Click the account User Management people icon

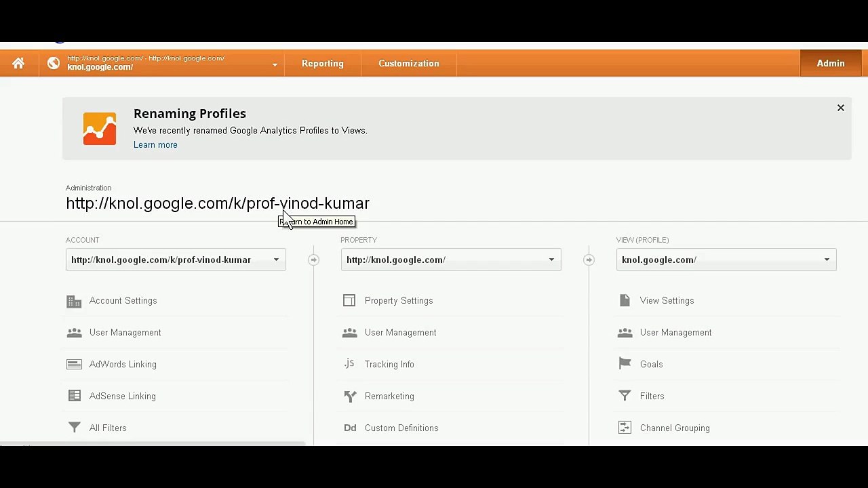pos(74,333)
